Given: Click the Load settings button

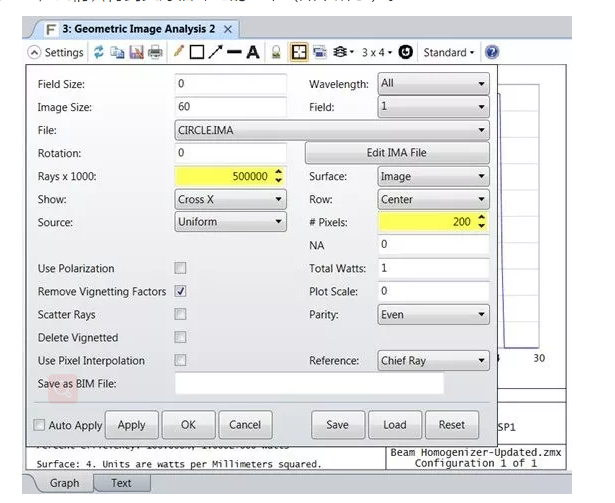Looking at the screenshot, I should click(x=395, y=425).
